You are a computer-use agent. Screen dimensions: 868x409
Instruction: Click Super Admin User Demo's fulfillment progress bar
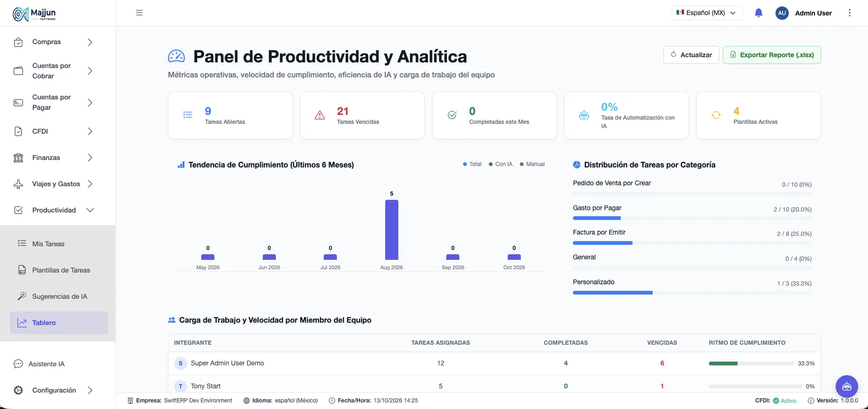tap(751, 364)
